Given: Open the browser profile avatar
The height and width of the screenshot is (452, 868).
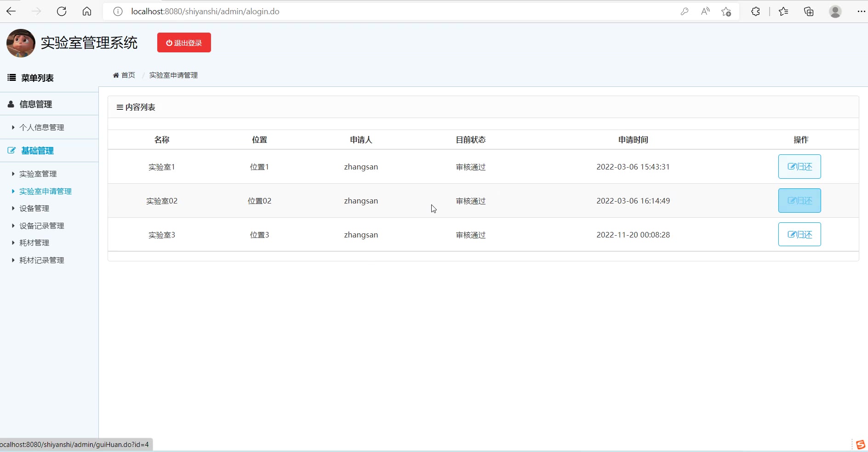Looking at the screenshot, I should point(835,11).
